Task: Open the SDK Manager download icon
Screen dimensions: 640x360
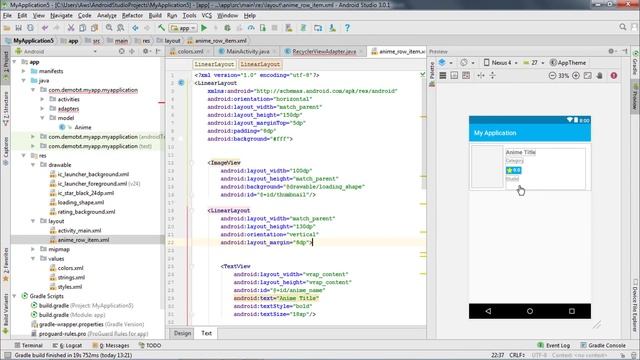Action: 332,28
